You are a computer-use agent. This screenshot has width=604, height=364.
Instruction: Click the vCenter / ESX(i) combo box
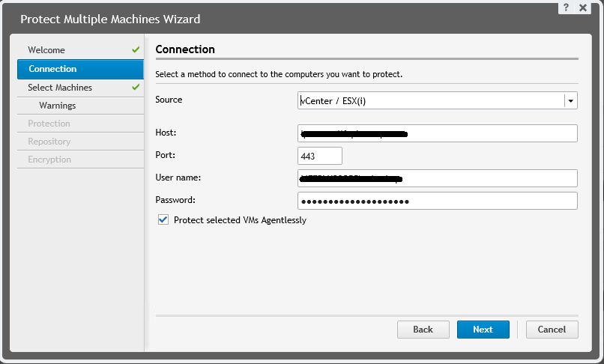[431, 100]
